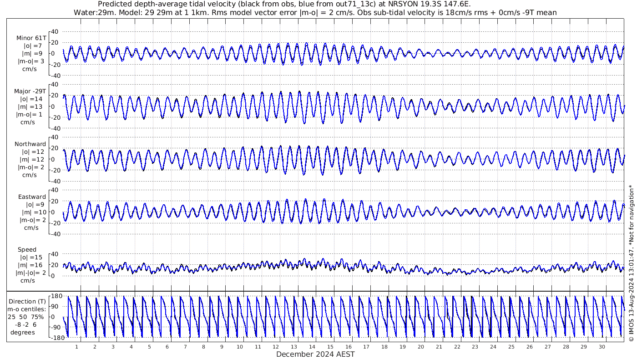Click the 'Eastward' panel label
637x364 pixels.
tap(32, 197)
